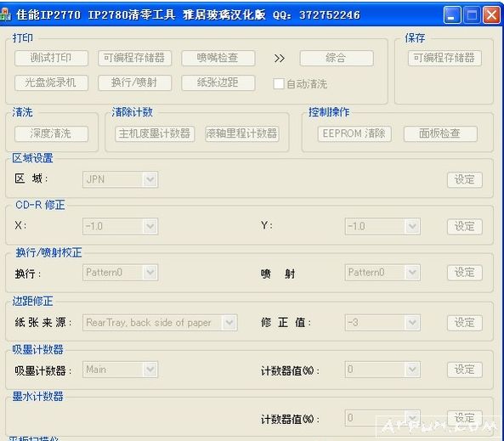Image resolution: width=504 pixels, height=441 pixels.
Task: Click 设定 in the 吸墨计数器 row
Action: coord(464,370)
